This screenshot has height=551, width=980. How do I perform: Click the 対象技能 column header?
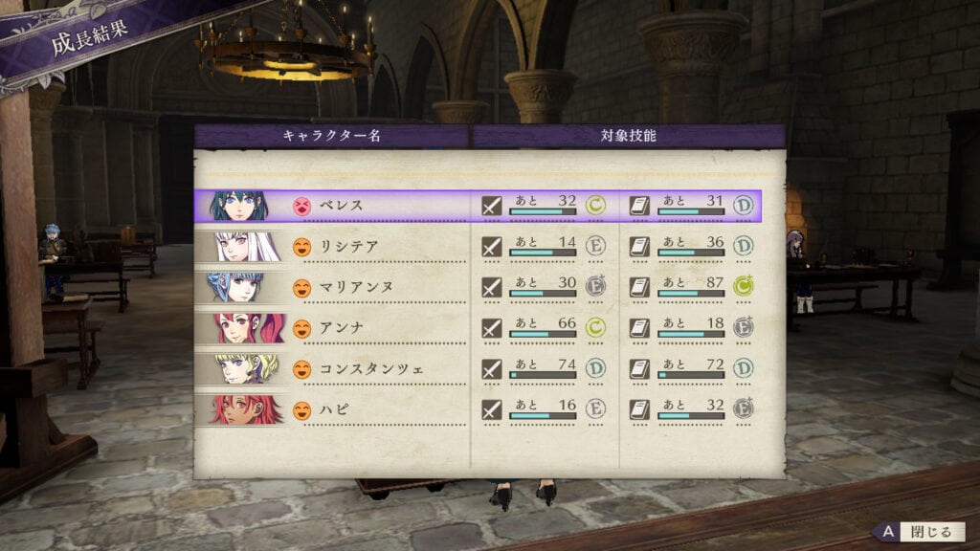tap(628, 136)
